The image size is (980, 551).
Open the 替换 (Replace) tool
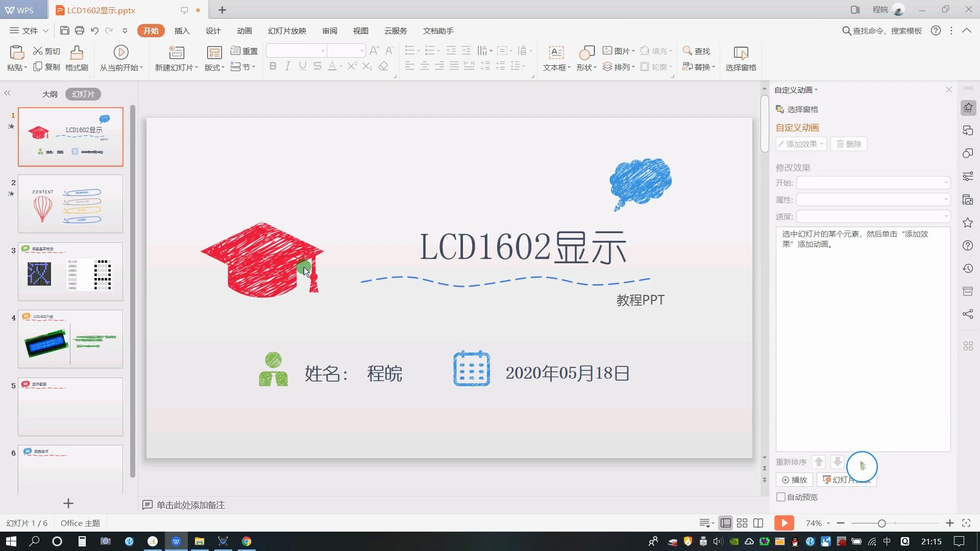pos(698,67)
